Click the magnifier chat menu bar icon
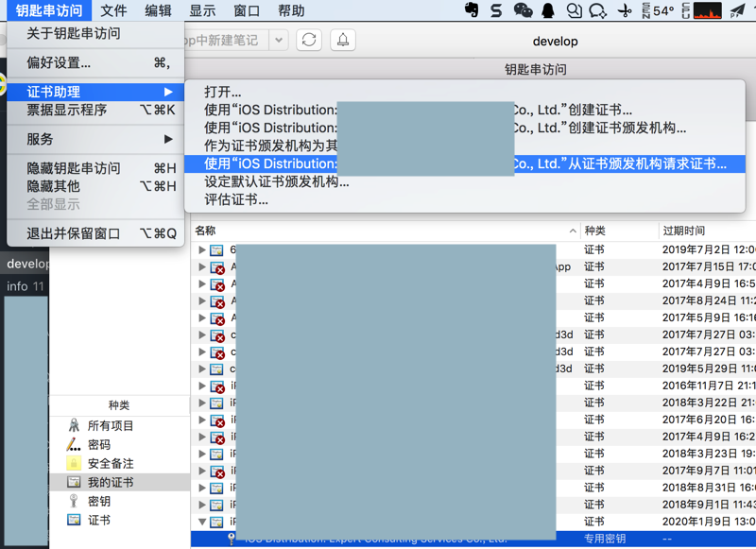 [x=574, y=10]
